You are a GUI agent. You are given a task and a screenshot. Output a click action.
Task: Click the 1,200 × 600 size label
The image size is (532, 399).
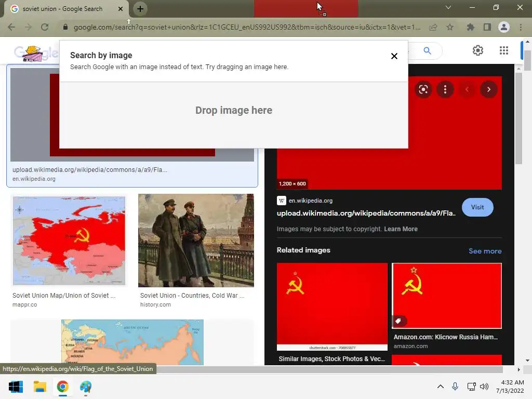292,183
